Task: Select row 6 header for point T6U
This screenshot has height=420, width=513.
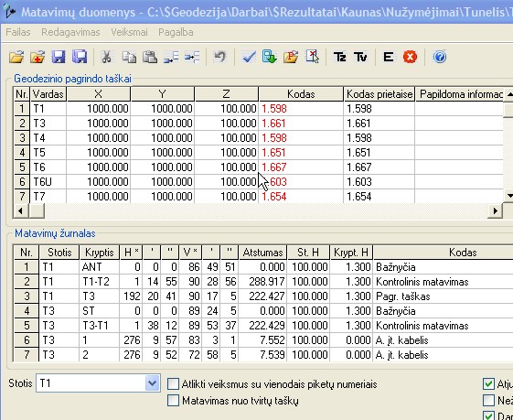Action: point(22,182)
